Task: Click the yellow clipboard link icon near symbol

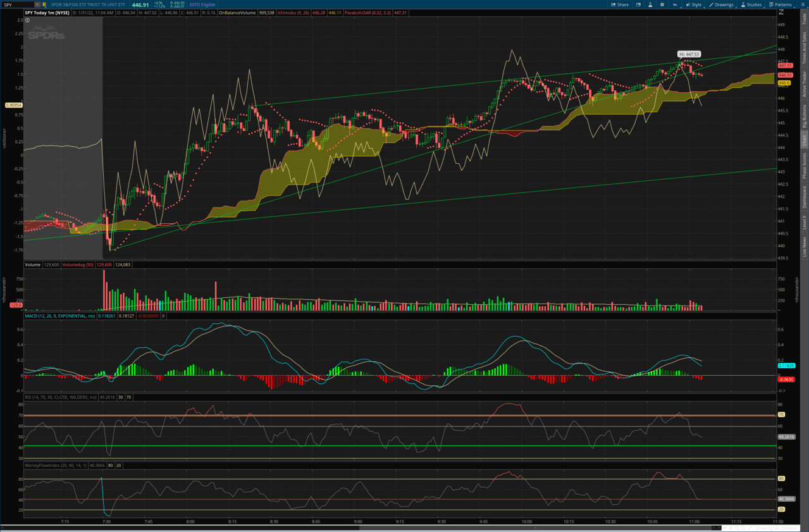Action: point(44,4)
